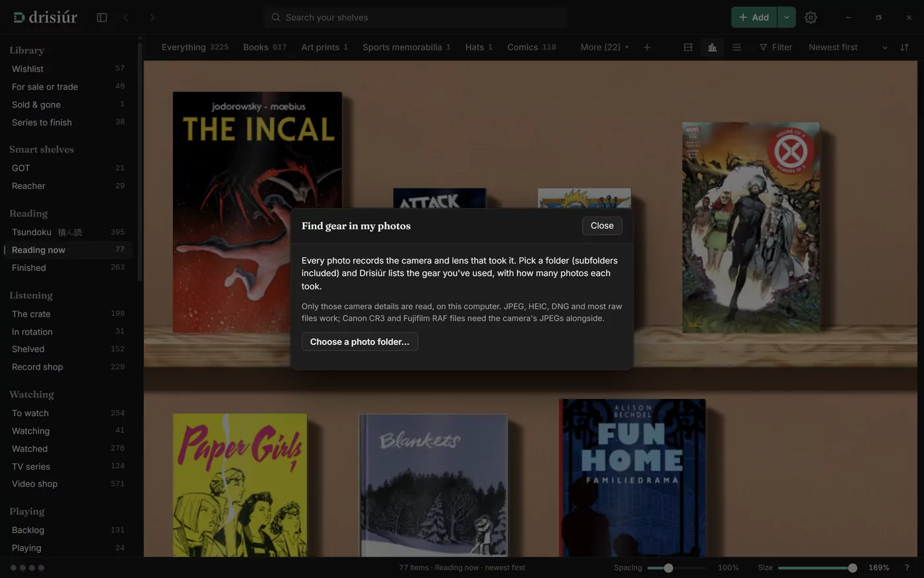Screen dimensions: 924x578
Task: Select Series to finish shelf
Action: click(x=68, y=122)
